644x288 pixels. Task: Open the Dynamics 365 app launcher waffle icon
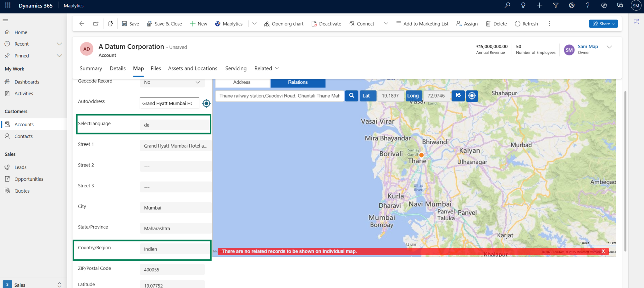[8, 5]
